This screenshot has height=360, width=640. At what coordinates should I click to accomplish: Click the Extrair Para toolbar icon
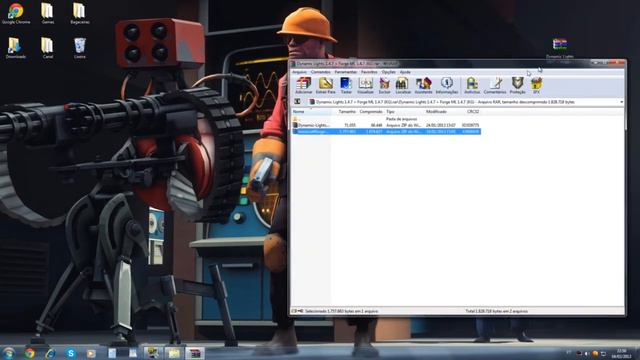pyautogui.click(x=325, y=85)
